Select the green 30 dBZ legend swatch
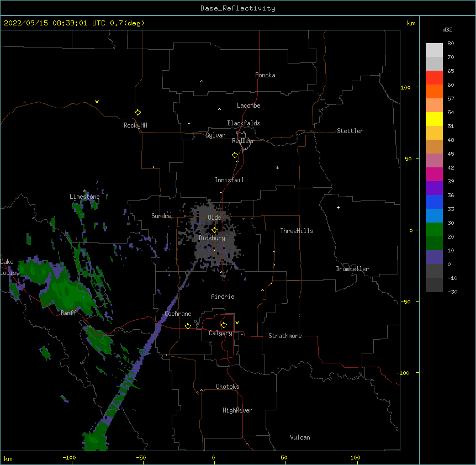This screenshot has width=476, height=465. point(434,229)
